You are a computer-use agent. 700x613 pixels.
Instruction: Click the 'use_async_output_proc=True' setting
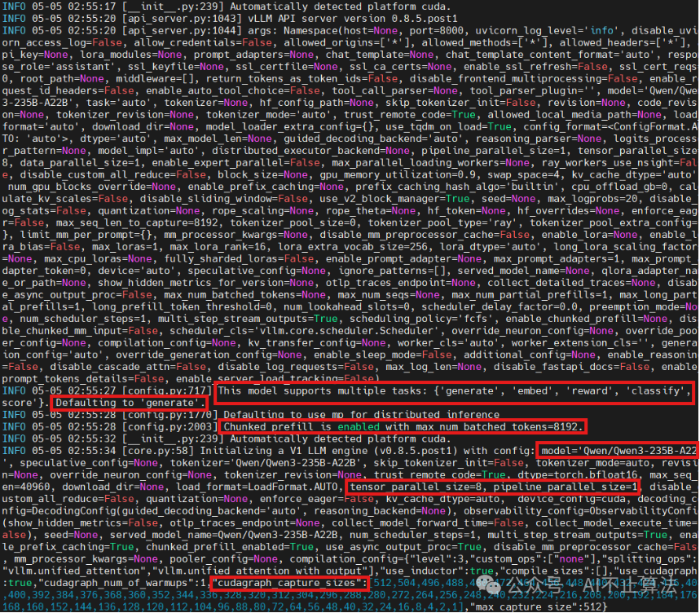click(x=403, y=546)
